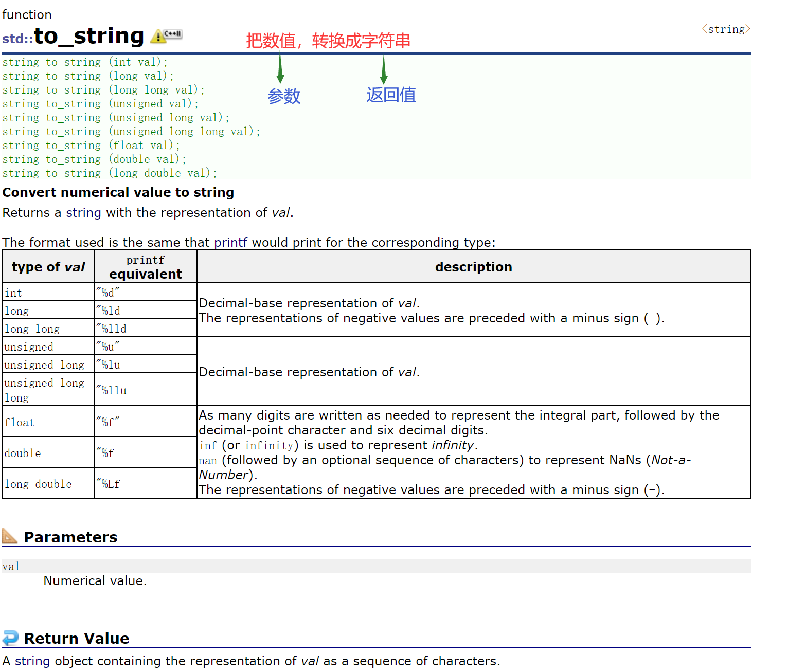This screenshot has height=672, width=788.
Task: Click the C++11 warning icon beside to_string
Action: [167, 36]
